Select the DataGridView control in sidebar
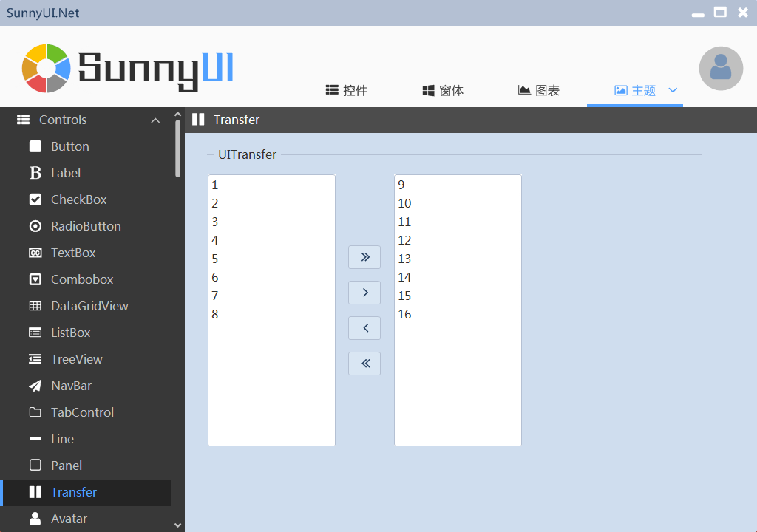The image size is (757, 532). [x=89, y=306]
